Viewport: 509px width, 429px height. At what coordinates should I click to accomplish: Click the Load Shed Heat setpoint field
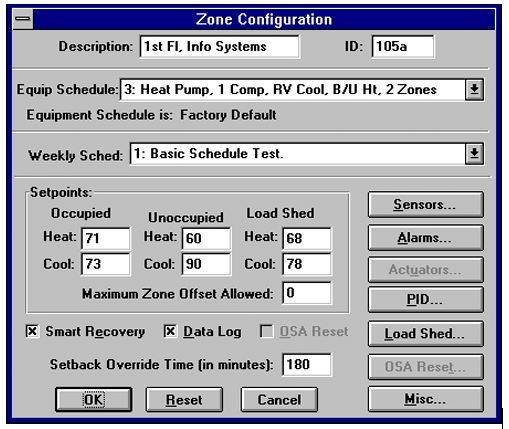tap(307, 238)
